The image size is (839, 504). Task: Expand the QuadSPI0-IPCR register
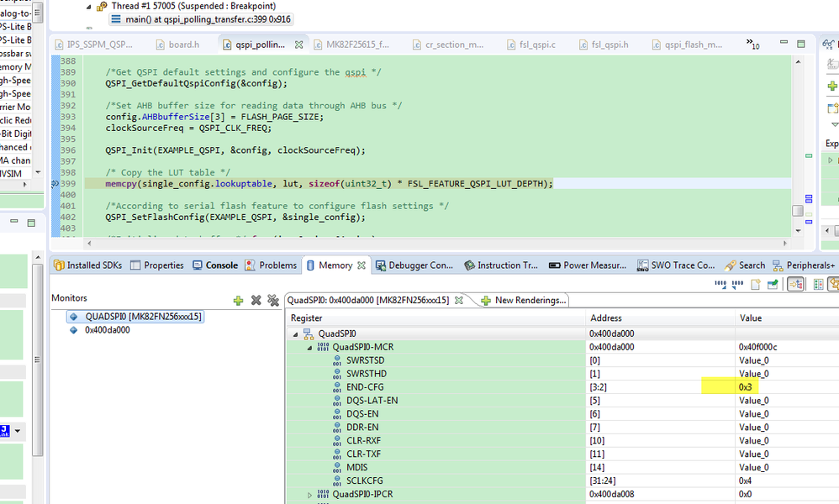pos(309,495)
